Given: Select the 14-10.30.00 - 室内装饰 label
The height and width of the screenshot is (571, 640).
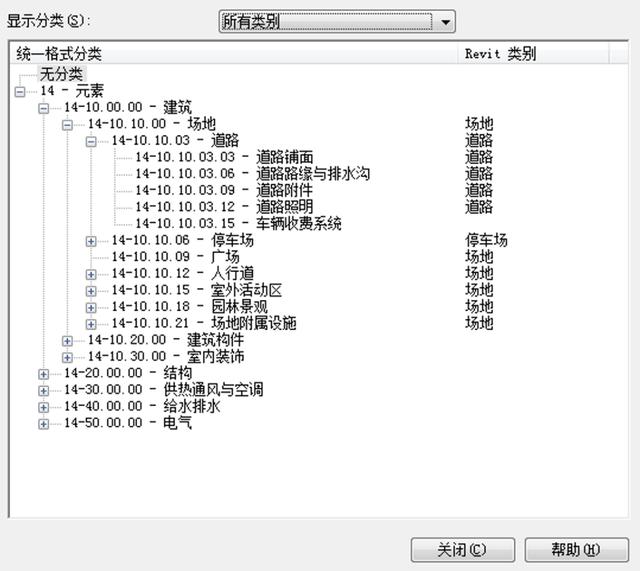Looking at the screenshot, I should pos(166,357).
